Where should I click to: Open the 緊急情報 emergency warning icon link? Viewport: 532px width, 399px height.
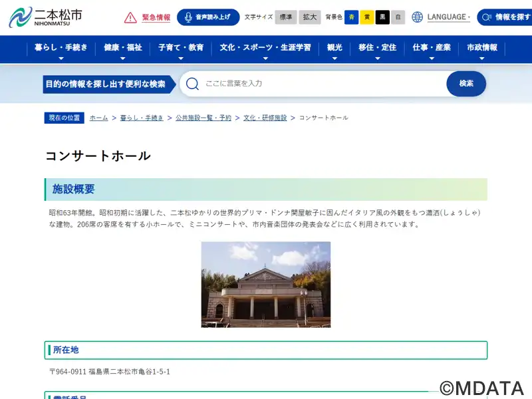[x=131, y=17]
